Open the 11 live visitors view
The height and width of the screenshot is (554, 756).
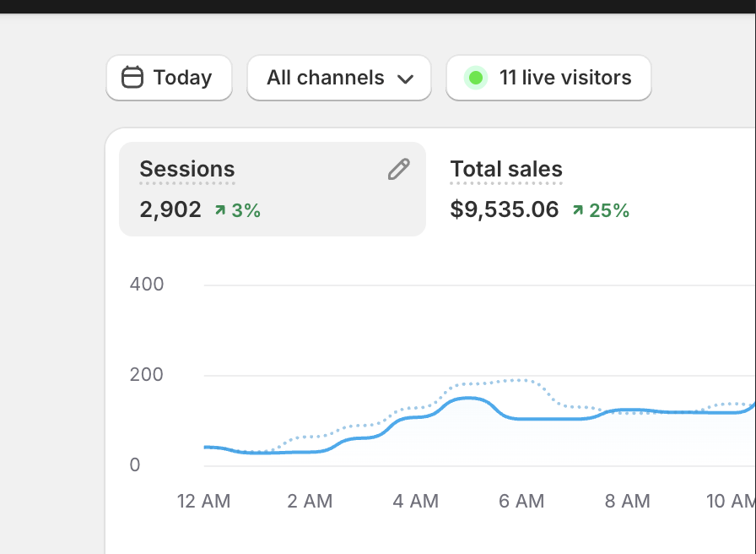click(548, 78)
